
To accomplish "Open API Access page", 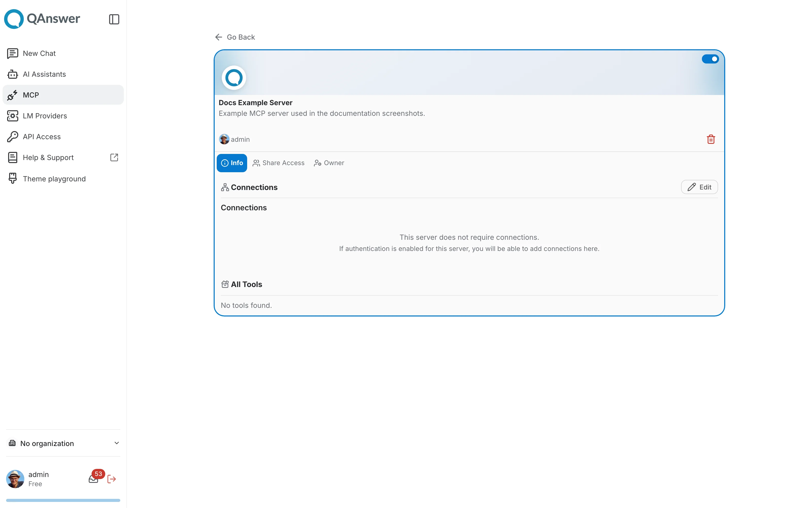I will click(63, 137).
